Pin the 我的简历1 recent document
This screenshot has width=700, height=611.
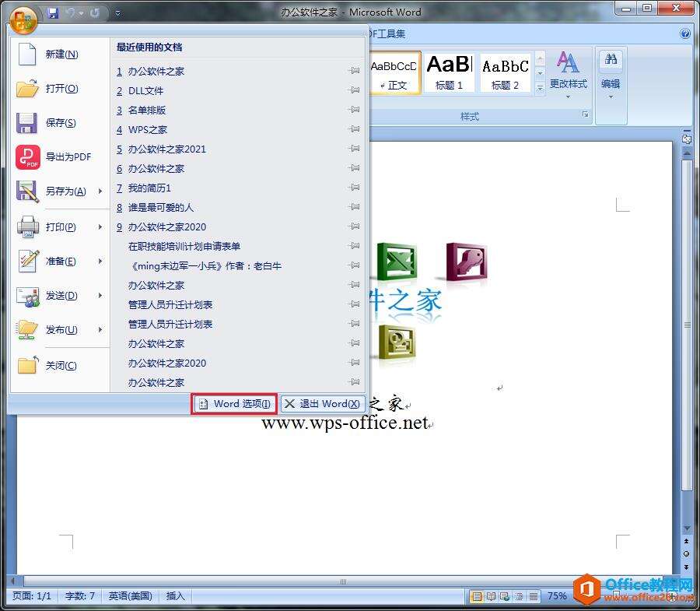[355, 188]
